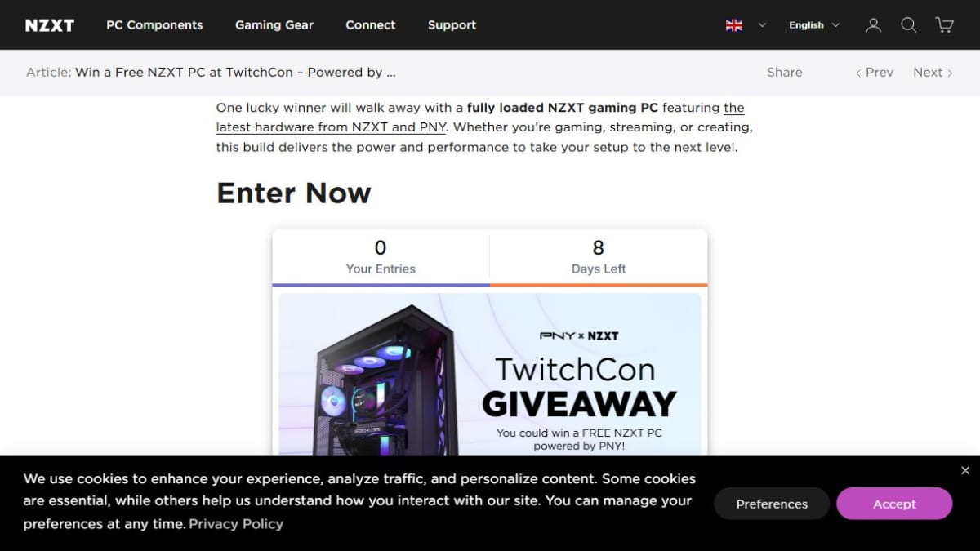Viewport: 980px width, 551px height.
Task: Open the search magnifier icon
Action: tap(909, 25)
